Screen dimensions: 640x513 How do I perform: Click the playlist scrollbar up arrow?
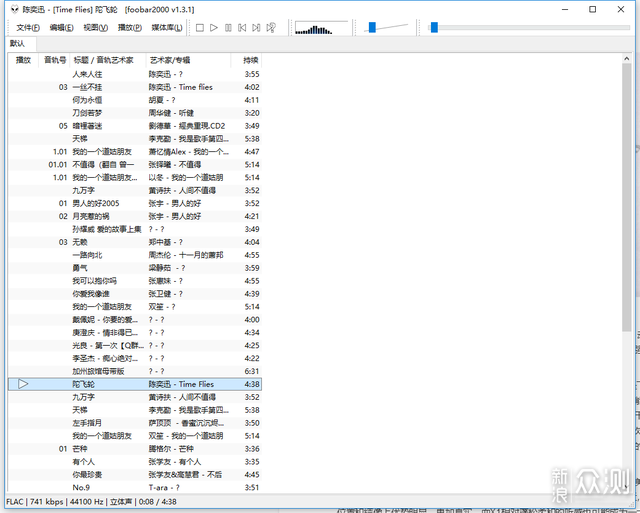pos(627,59)
